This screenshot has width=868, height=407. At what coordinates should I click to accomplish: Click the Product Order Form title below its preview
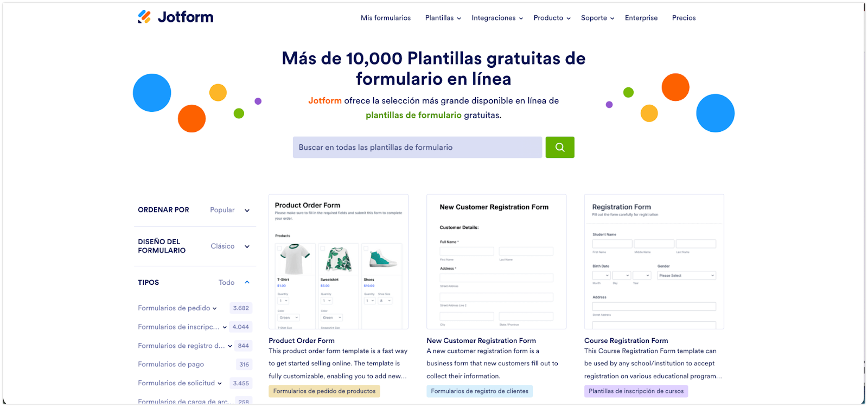302,341
